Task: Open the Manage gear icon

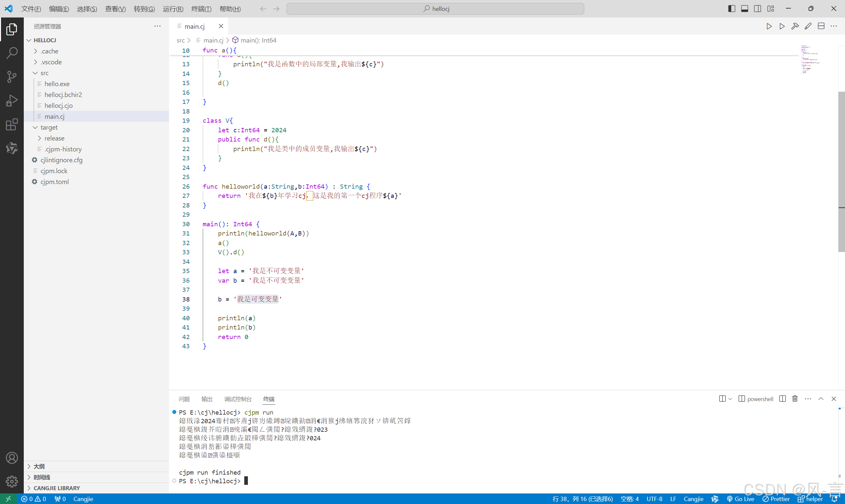Action: [x=12, y=481]
